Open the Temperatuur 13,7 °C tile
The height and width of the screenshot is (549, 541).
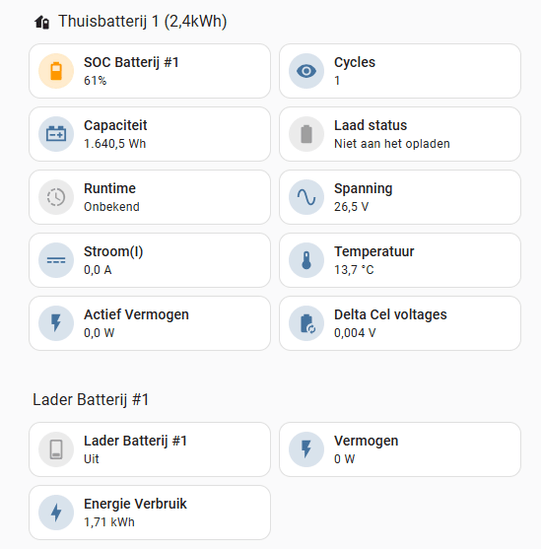[400, 260]
